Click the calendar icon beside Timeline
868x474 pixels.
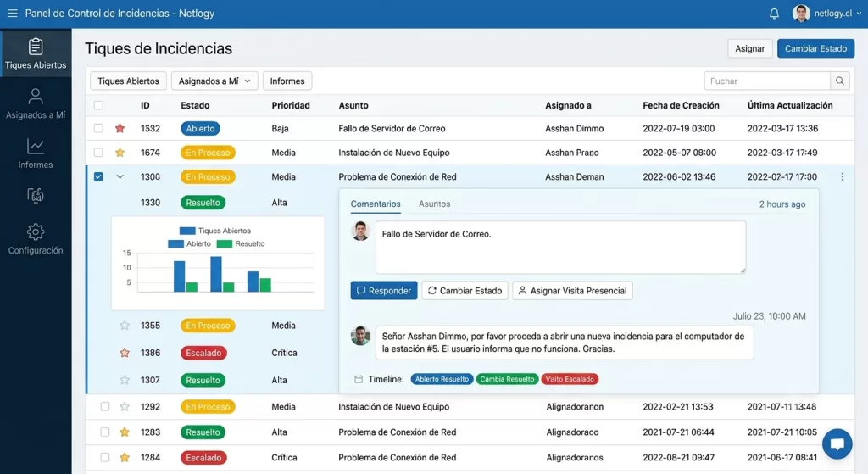point(359,379)
